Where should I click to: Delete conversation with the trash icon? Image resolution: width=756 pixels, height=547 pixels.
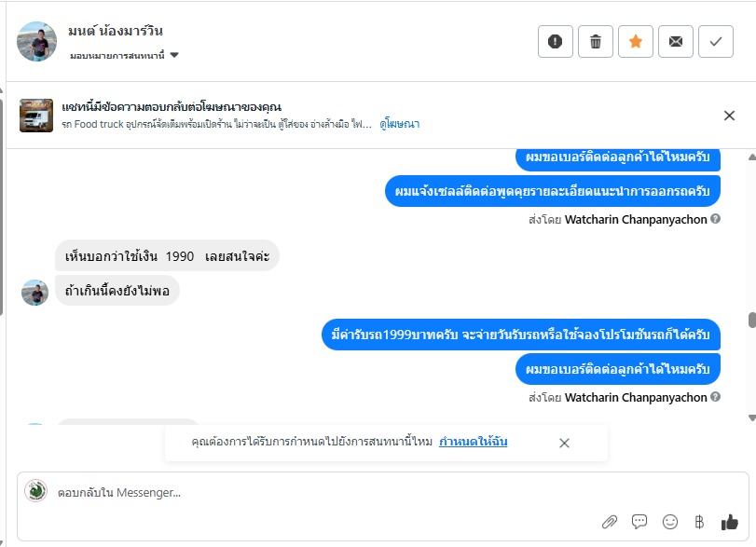pyautogui.click(x=596, y=41)
